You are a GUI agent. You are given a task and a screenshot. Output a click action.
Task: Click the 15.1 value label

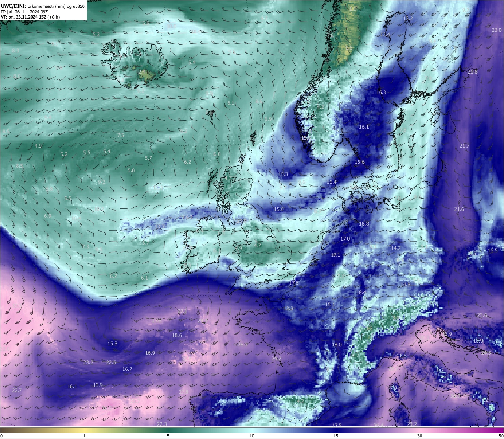pos(330,304)
